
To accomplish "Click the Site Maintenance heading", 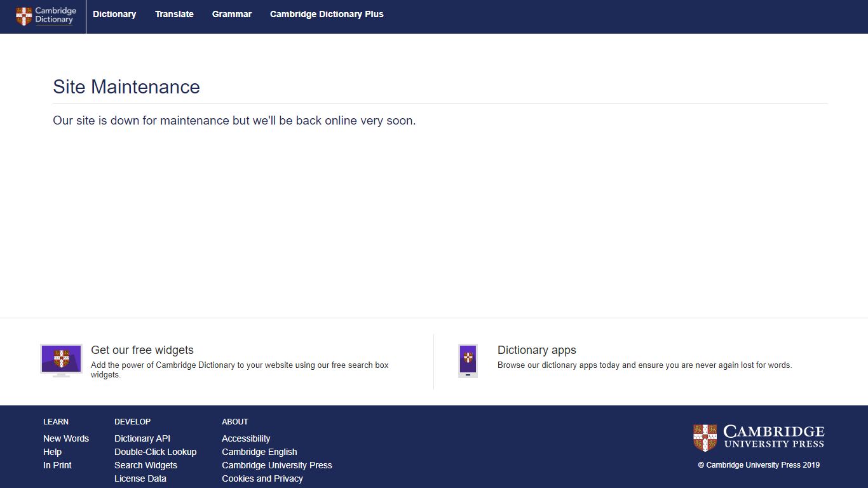I will (126, 87).
